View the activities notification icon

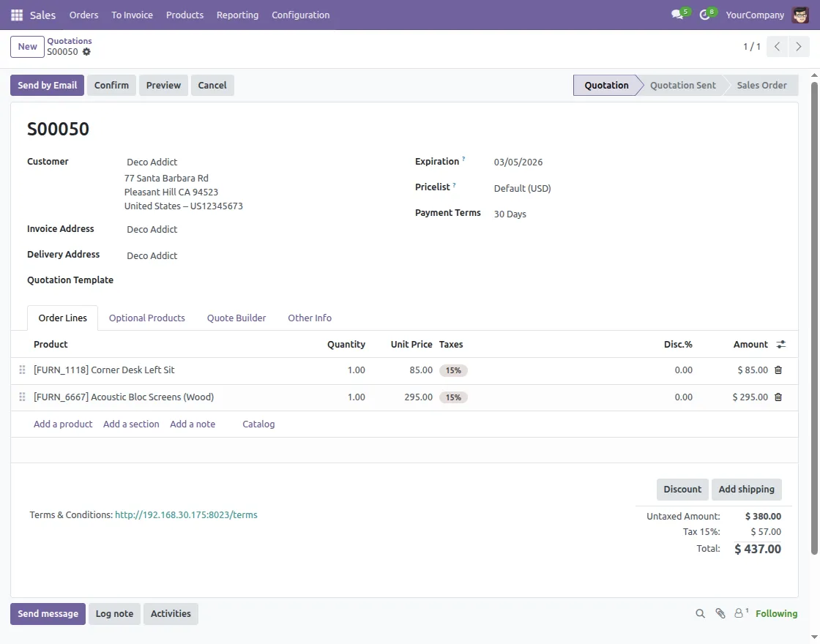point(704,15)
